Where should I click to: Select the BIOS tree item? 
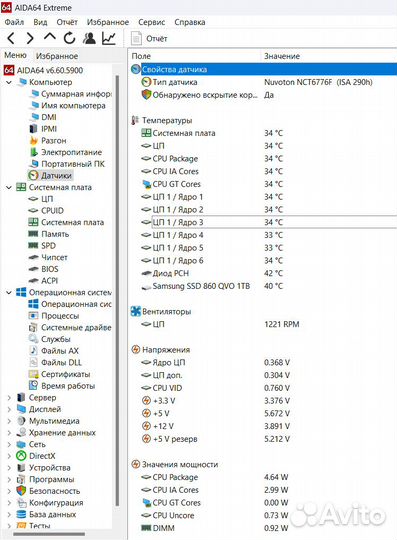(50, 269)
